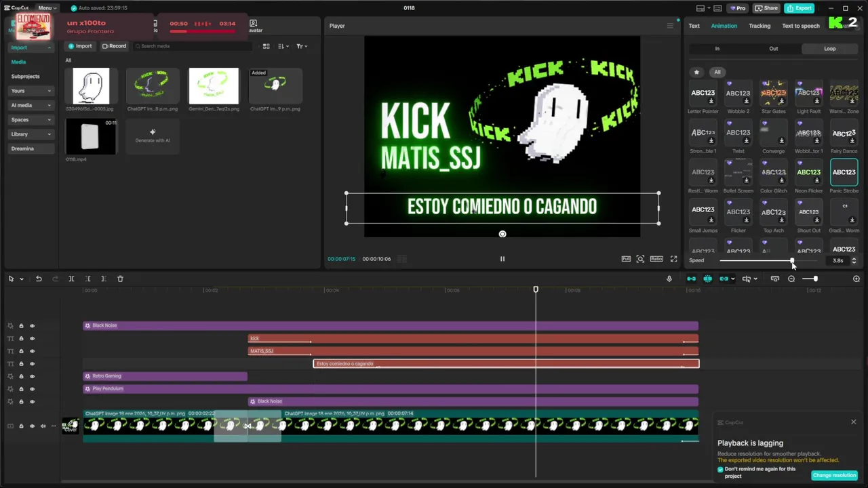The image size is (868, 488).
Task: Pause playback in the player
Action: 502,259
